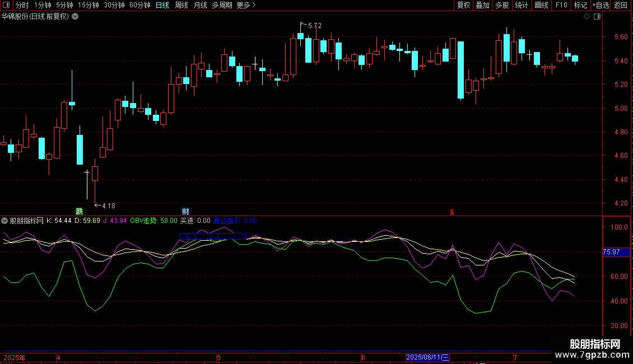Viewport: 633px width, 364px height.
Task: Click the K: 54.44 indicator value
Action: click(59, 221)
